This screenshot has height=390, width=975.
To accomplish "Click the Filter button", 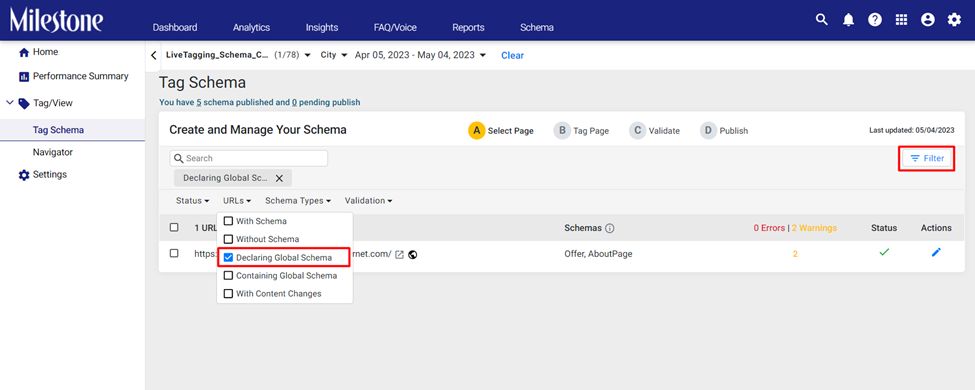I will click(x=927, y=159).
